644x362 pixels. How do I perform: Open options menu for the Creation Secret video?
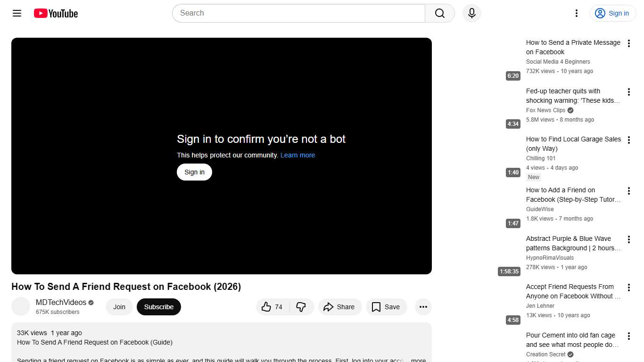(629, 336)
